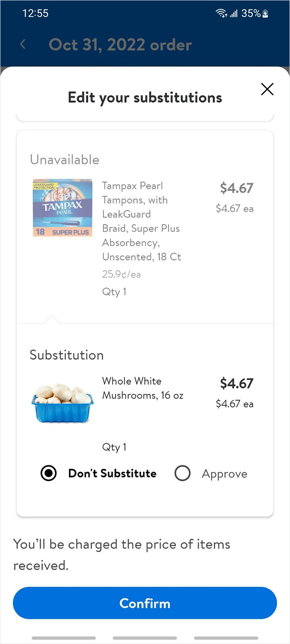The height and width of the screenshot is (644, 290).
Task: Open the Tampax Pearl product thumbnail
Action: coord(62,207)
